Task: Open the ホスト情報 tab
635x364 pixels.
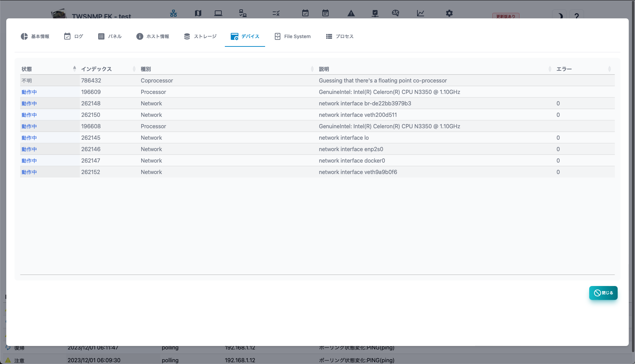Action: pos(153,36)
